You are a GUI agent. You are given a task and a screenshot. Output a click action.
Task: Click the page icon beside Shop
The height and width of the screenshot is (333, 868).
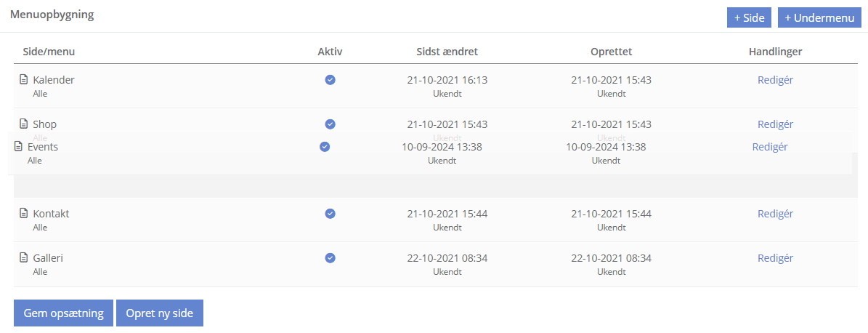[23, 124]
